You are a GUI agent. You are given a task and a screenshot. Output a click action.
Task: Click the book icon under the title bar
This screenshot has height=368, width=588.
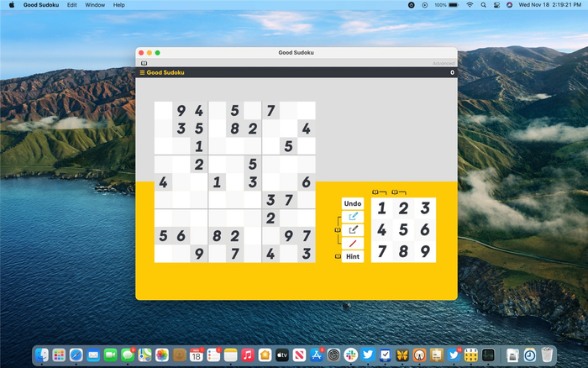(144, 63)
